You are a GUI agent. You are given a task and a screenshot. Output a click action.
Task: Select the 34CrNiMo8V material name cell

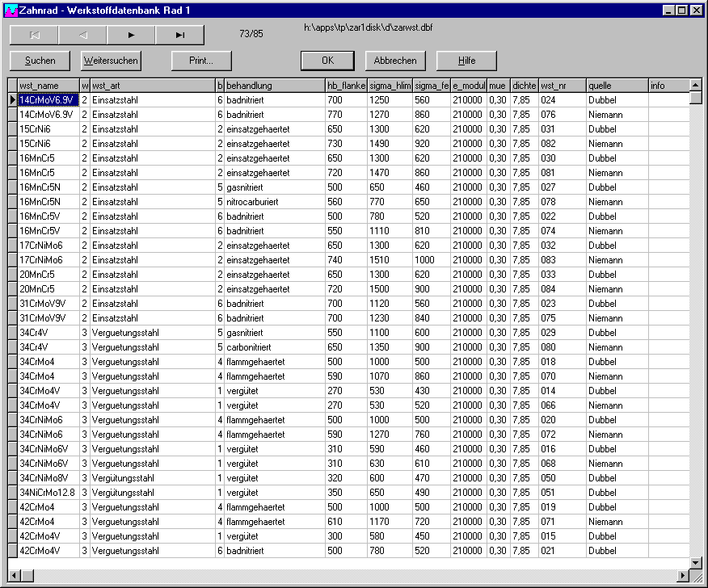48,478
